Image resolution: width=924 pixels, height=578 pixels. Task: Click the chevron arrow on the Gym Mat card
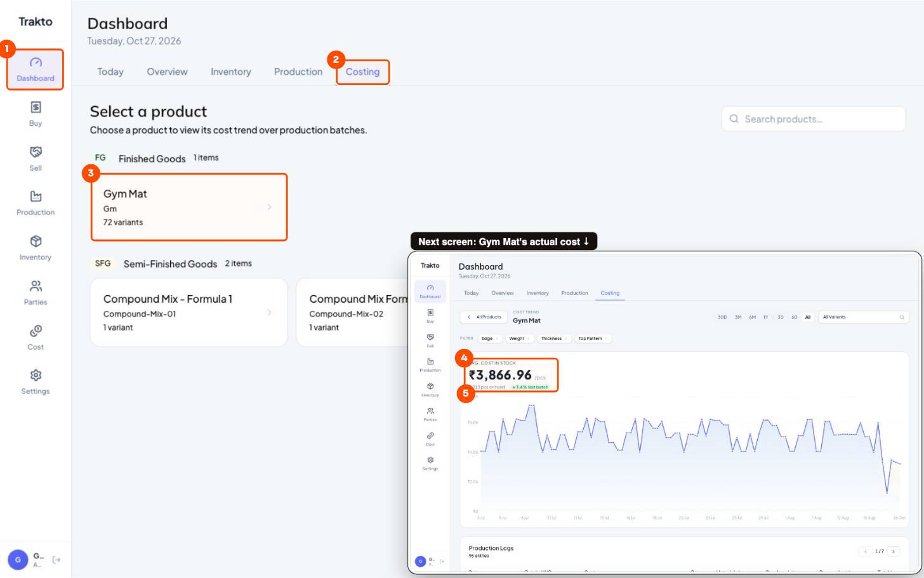point(269,207)
